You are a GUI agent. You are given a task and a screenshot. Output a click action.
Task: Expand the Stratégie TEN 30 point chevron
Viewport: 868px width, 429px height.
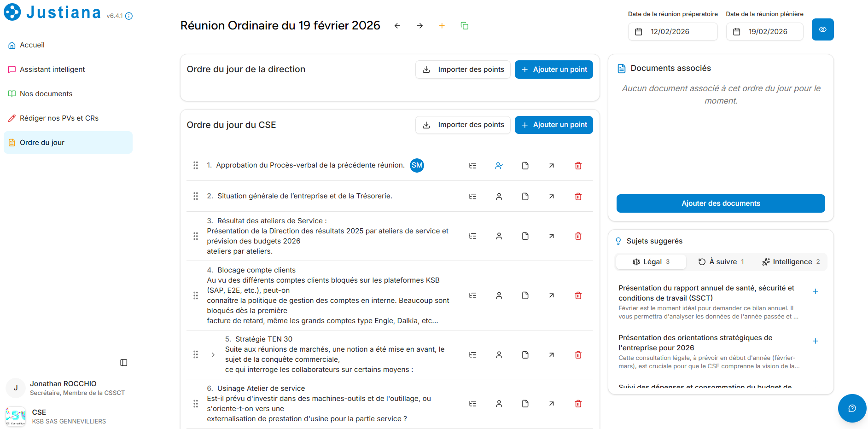213,355
